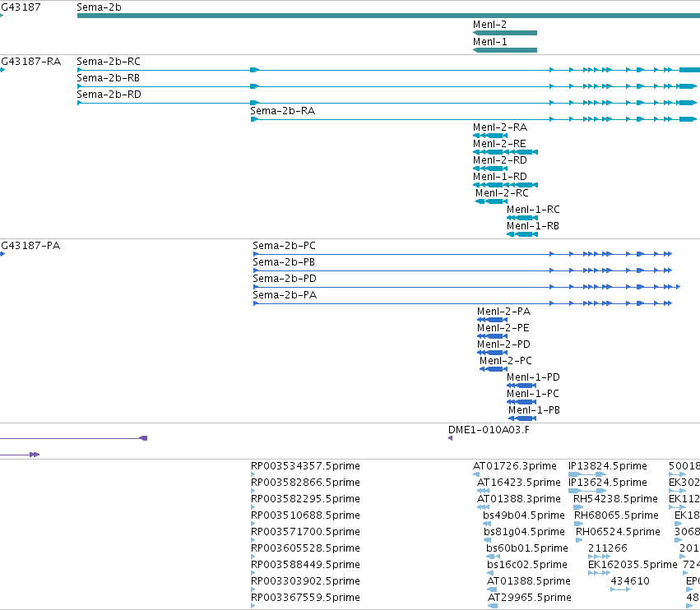Click the Menl-1-PD protein glyph
Viewport: 700px width, 610px height.
click(x=522, y=386)
